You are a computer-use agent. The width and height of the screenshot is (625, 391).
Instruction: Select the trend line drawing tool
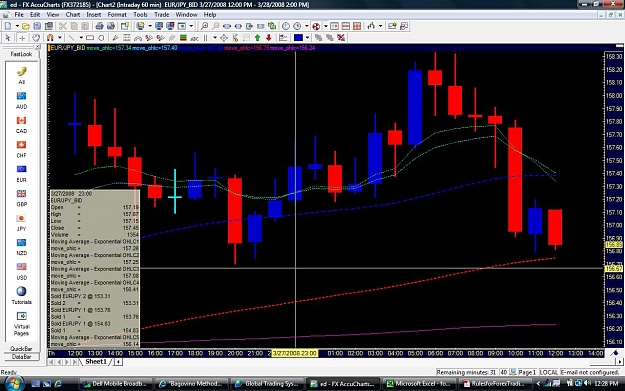(x=71, y=38)
